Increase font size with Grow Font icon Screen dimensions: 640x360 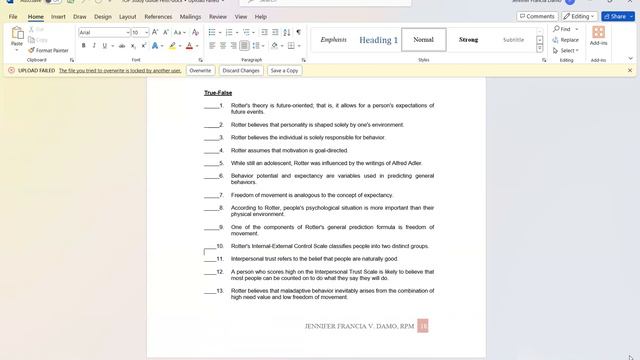pos(155,32)
